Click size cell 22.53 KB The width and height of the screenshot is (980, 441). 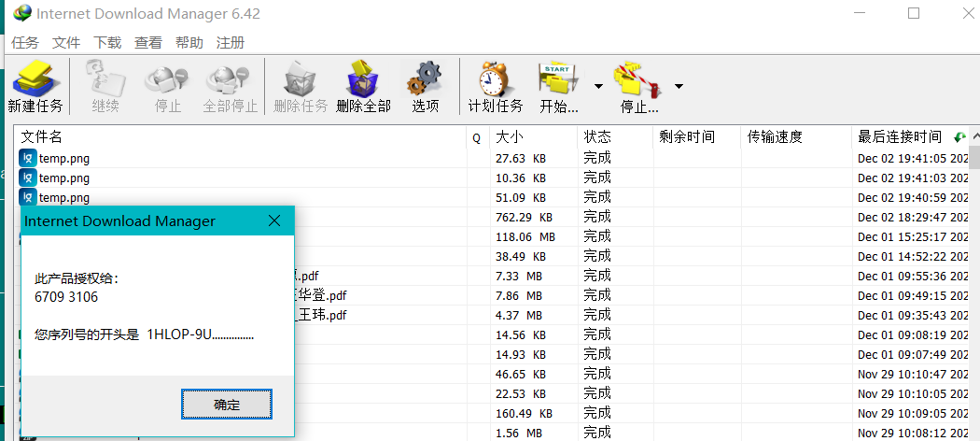pos(521,393)
